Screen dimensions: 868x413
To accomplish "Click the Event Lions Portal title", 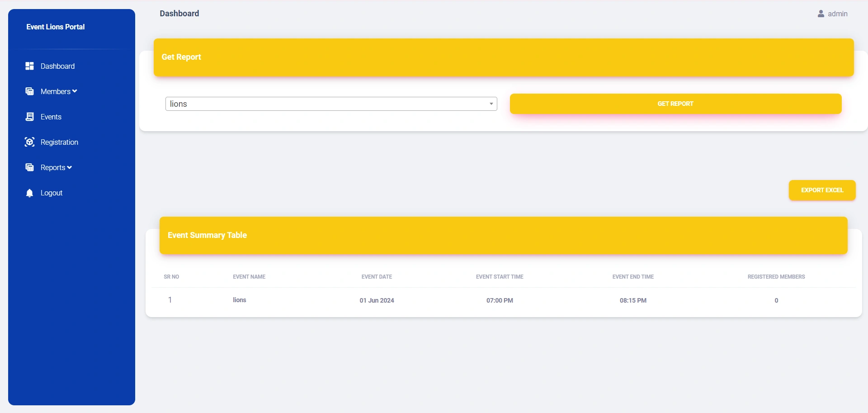I will point(56,27).
